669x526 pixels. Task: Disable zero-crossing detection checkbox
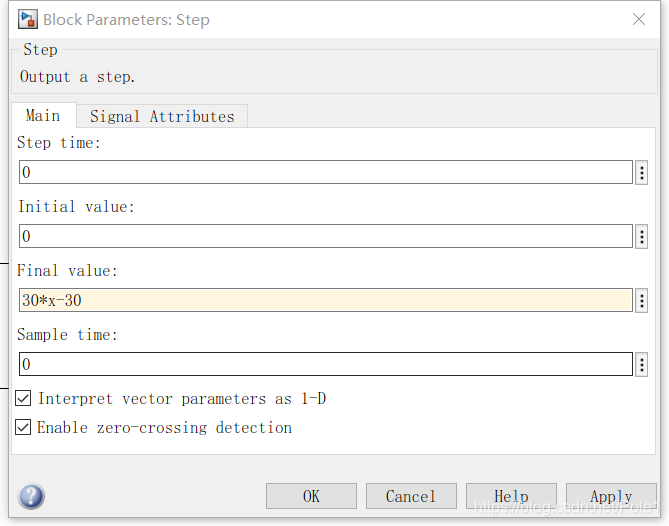[x=23, y=428]
